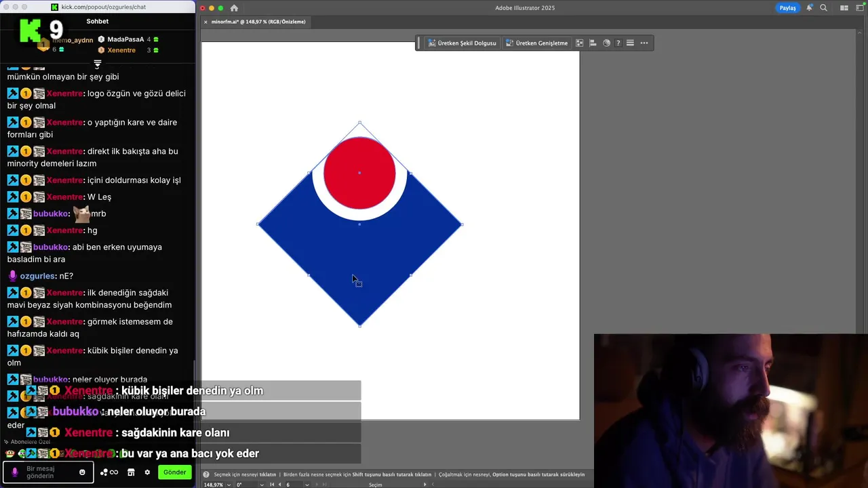Click Üretken Genişletme in contextual bar

pyautogui.click(x=536, y=43)
